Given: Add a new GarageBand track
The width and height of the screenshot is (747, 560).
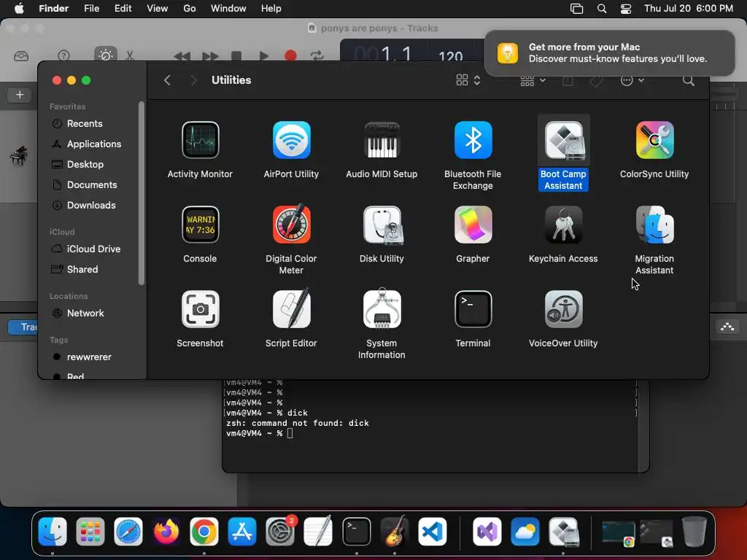Looking at the screenshot, I should (20, 95).
